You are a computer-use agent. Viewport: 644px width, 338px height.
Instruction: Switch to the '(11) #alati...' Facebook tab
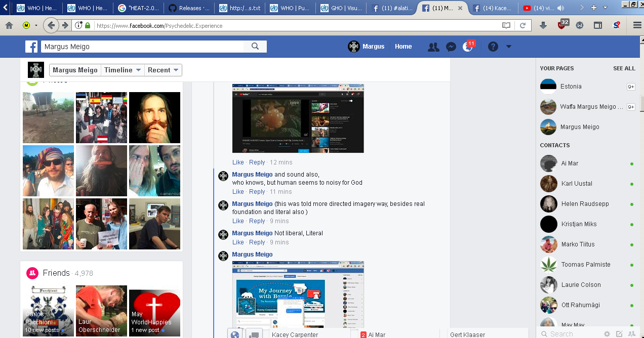(x=391, y=8)
